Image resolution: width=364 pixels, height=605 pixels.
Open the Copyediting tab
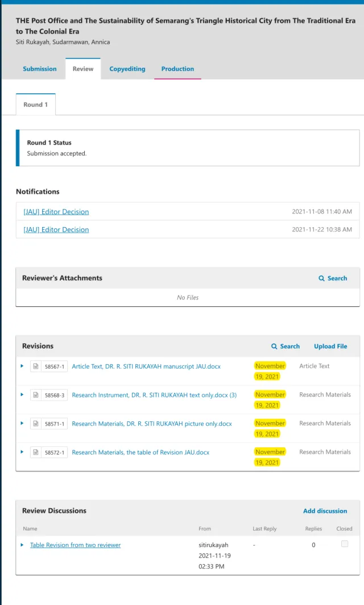[127, 69]
